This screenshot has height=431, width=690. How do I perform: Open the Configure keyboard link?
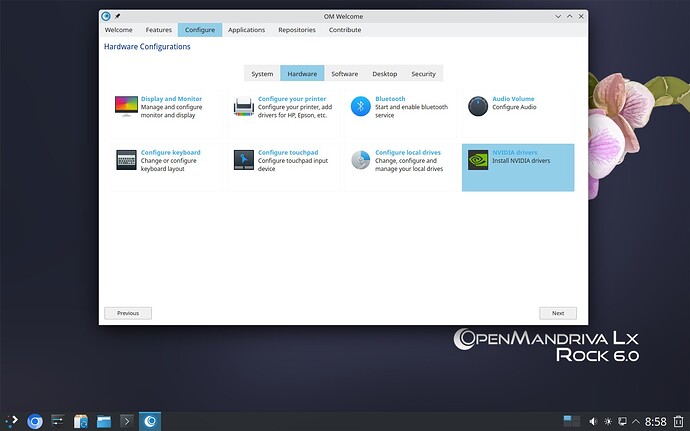point(170,152)
